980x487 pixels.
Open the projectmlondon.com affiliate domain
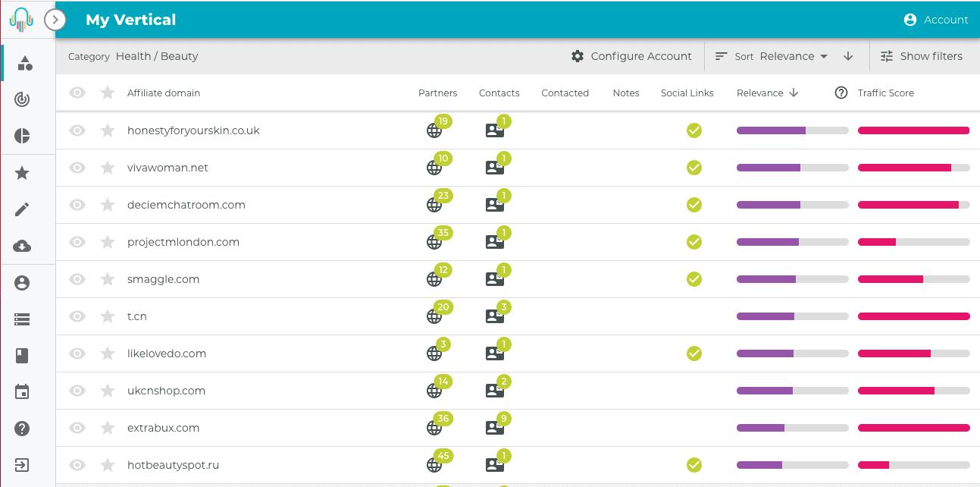coord(183,242)
